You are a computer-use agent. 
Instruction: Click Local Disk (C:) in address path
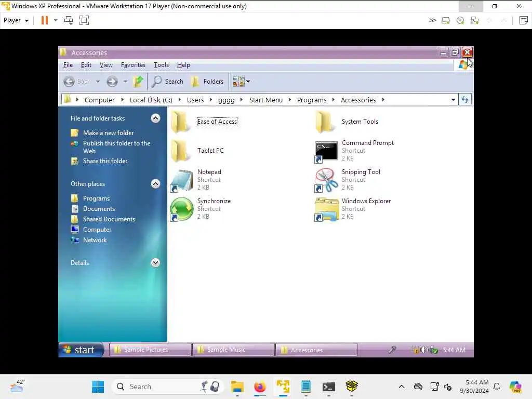[x=151, y=100]
